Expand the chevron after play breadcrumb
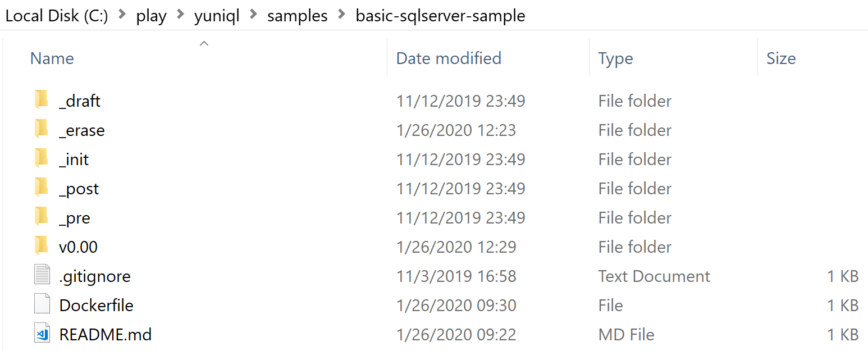 point(180,15)
